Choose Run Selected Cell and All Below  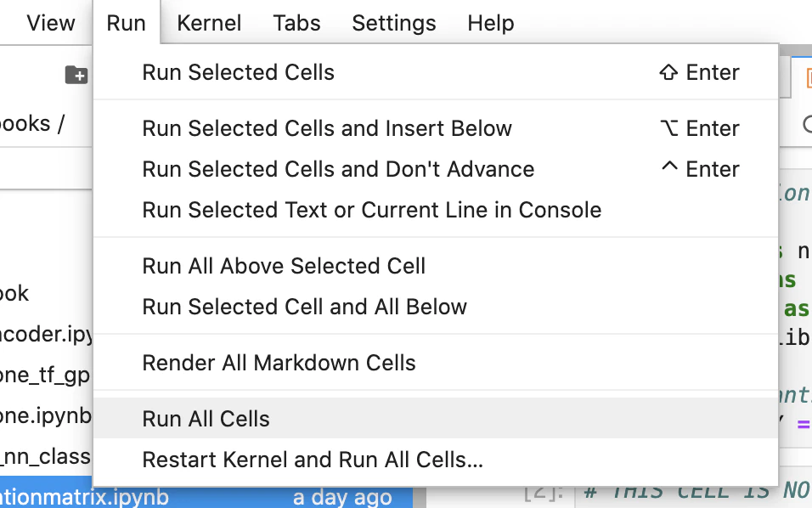coord(436,307)
